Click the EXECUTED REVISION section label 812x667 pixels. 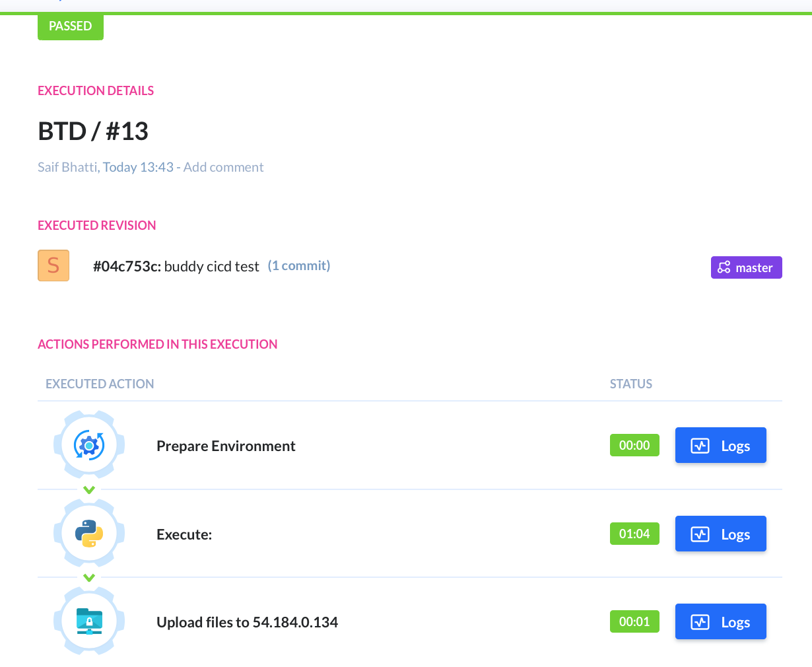[x=97, y=225]
